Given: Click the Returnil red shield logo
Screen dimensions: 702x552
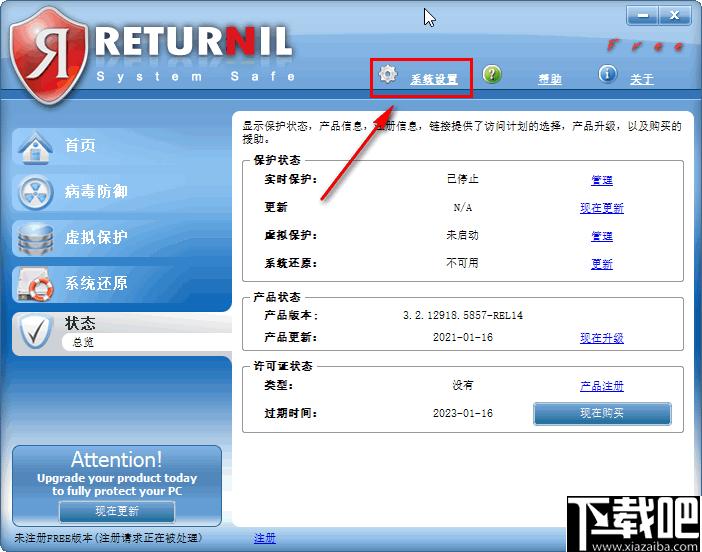Looking at the screenshot, I should (x=48, y=56).
